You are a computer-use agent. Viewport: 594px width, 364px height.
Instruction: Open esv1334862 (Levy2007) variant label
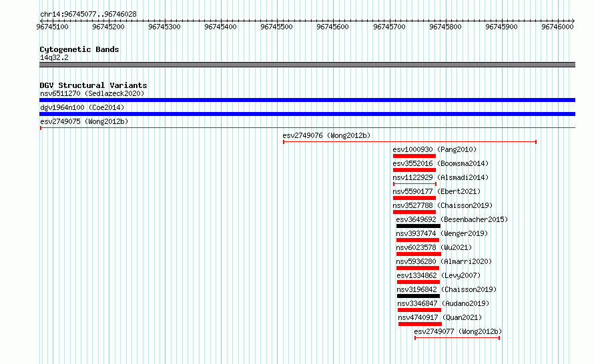point(438,275)
